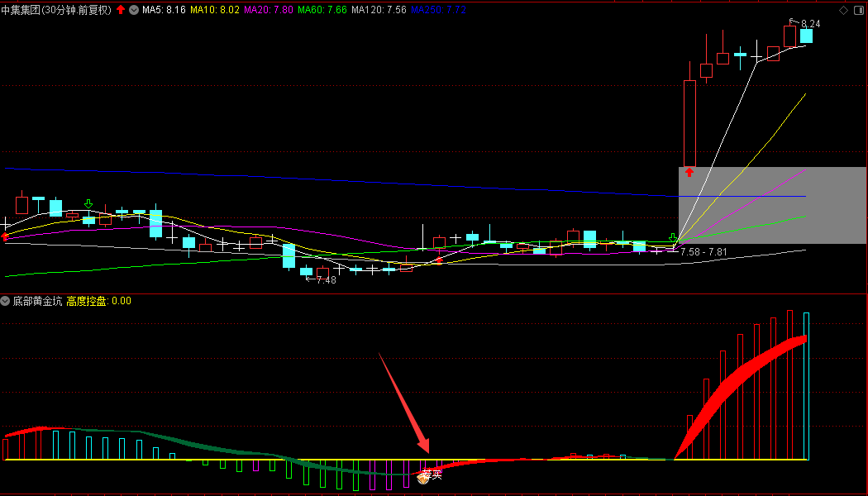The height and width of the screenshot is (496, 868).
Task: Click the 高度控盘: 0.00 value label
Action: coord(99,301)
